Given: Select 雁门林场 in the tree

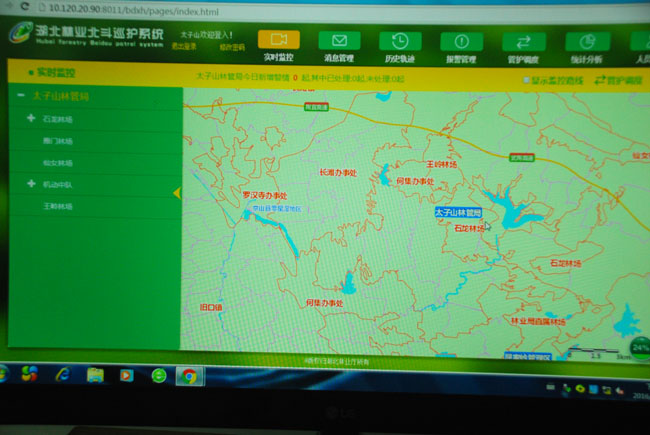Looking at the screenshot, I should coord(58,141).
